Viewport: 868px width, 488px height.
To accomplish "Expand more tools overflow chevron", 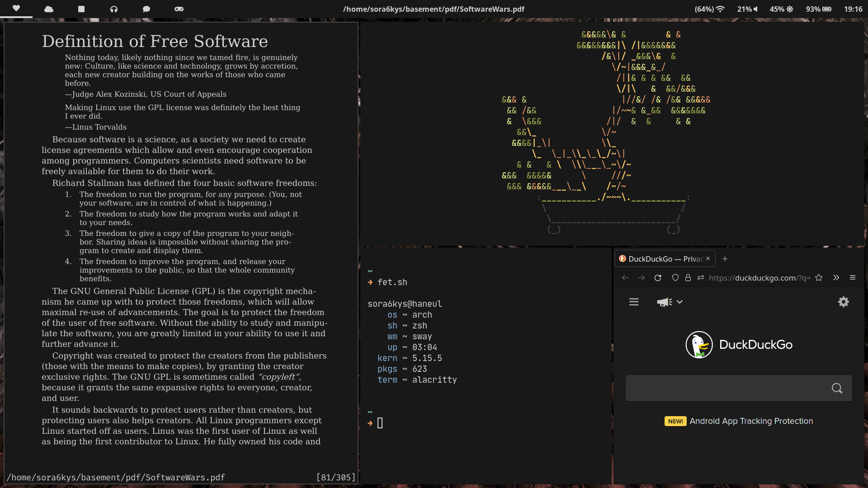I will (x=836, y=278).
